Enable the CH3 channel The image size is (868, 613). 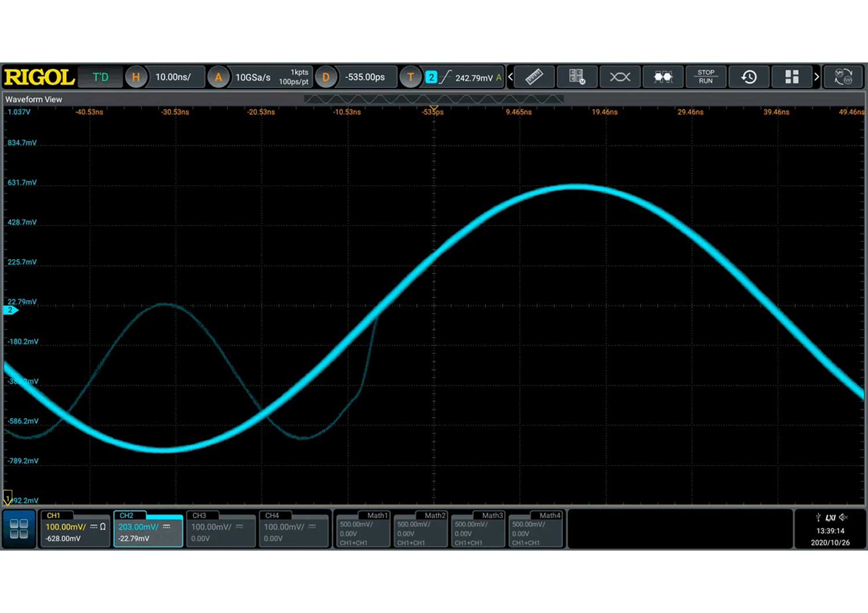tap(221, 529)
